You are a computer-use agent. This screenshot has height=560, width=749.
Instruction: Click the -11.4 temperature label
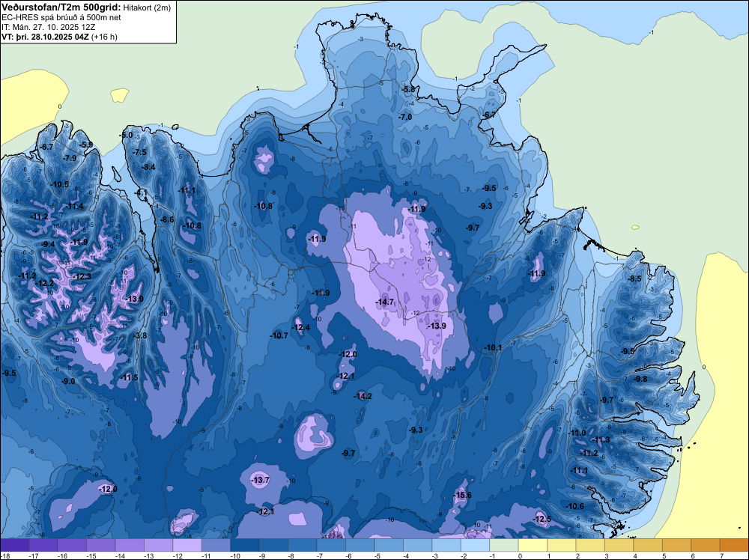pyautogui.click(x=75, y=206)
